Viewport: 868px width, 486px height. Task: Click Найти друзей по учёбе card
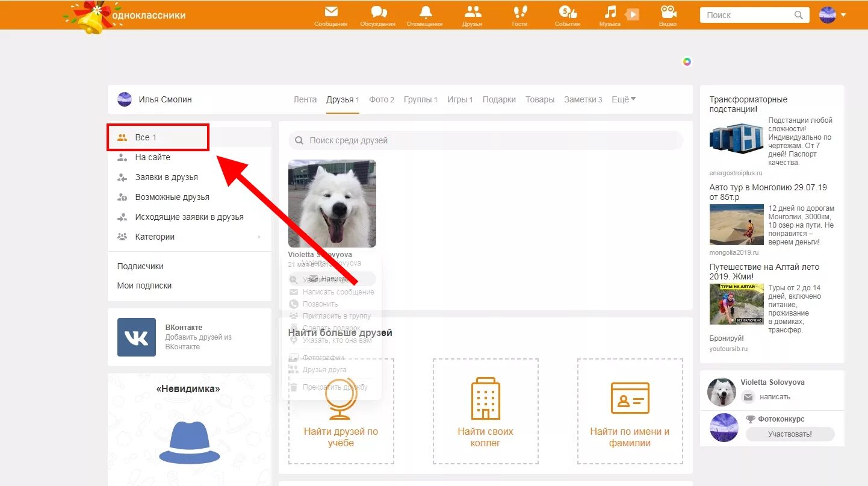341,411
